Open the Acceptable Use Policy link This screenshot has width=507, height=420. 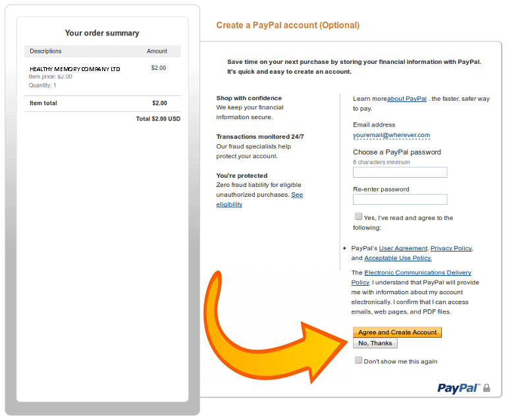398,258
